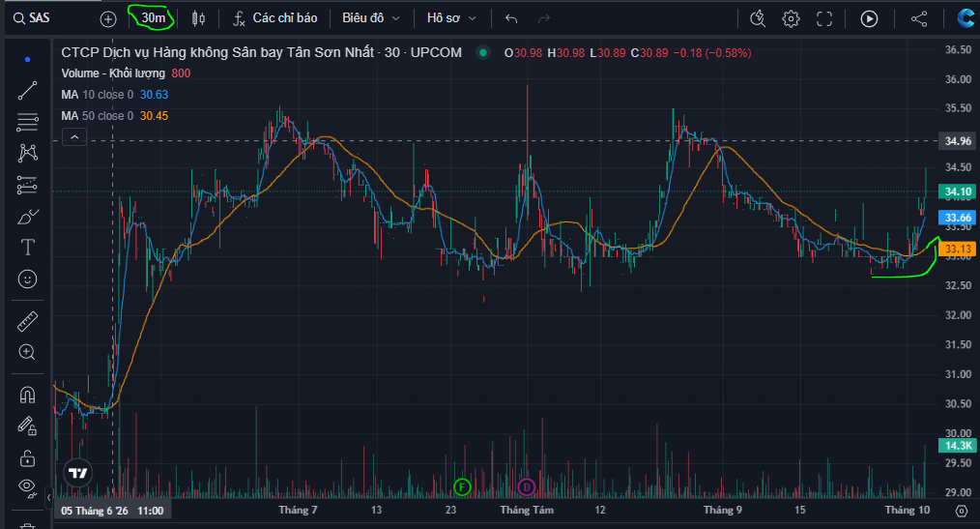Start bar replay playback
Screen dimensions: 980x529
point(869,18)
